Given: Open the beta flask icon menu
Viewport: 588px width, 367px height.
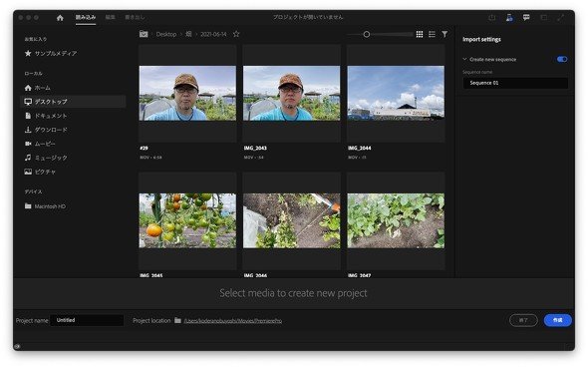Looking at the screenshot, I should (509, 18).
